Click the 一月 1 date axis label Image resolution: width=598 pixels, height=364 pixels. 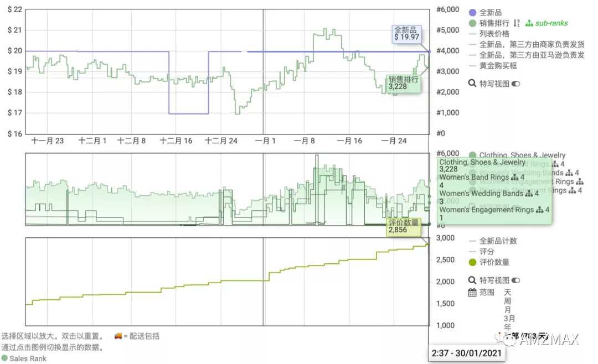pos(265,141)
